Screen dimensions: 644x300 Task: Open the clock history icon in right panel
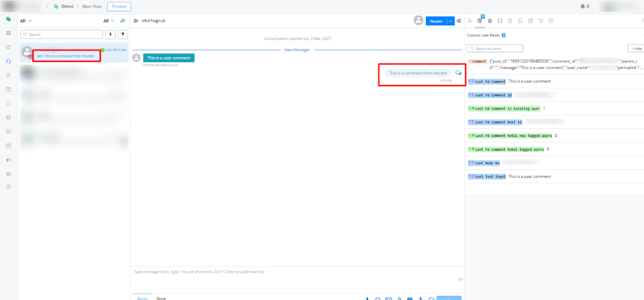click(x=551, y=21)
